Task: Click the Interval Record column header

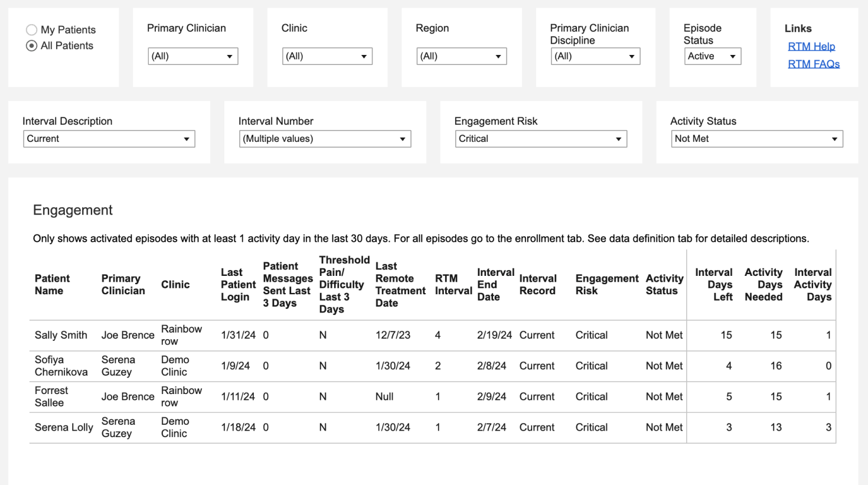Action: (x=538, y=285)
